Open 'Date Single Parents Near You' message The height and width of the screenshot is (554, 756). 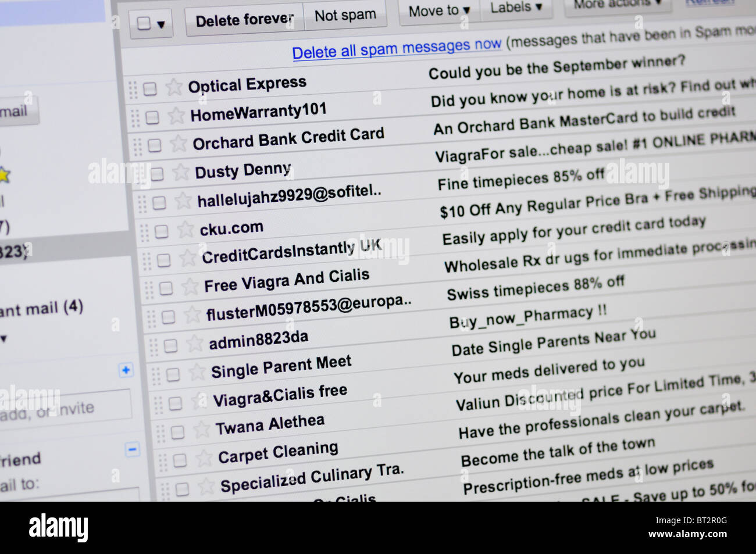pos(554,342)
